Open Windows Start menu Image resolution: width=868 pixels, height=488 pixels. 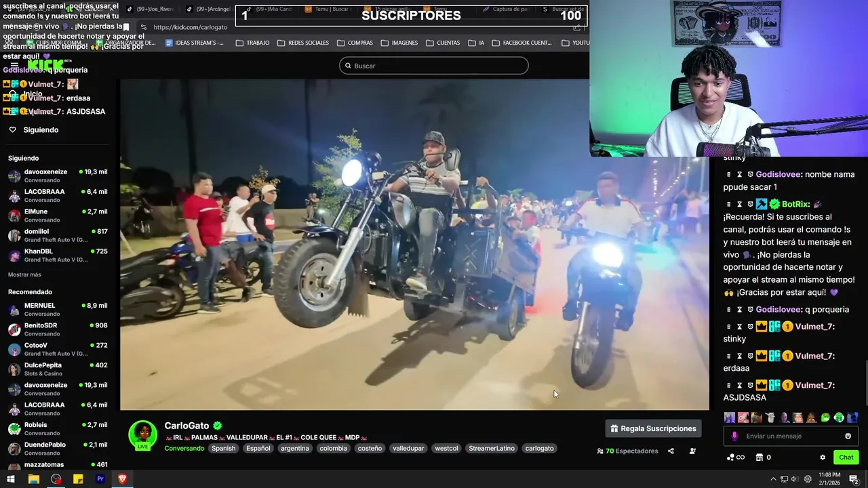tap(11, 479)
